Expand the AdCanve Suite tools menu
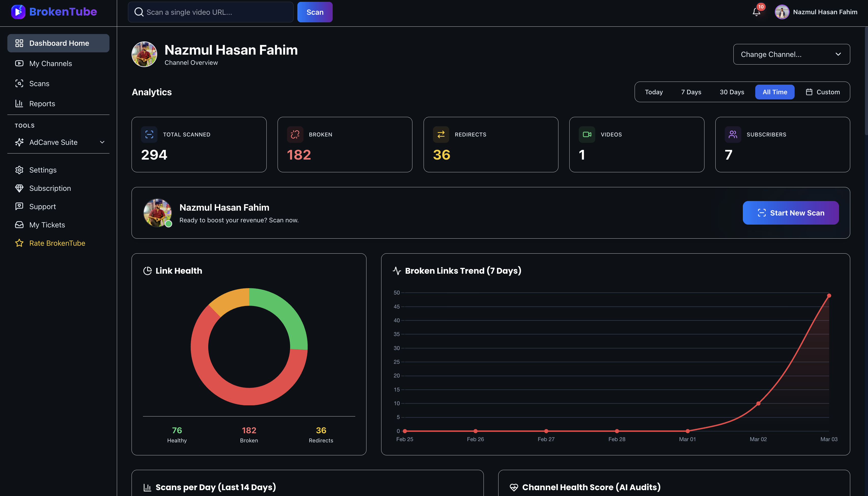The height and width of the screenshot is (496, 868). [102, 142]
